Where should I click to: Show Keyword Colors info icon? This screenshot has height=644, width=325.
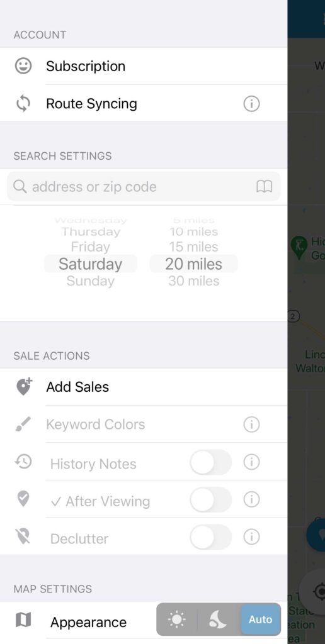tap(251, 424)
